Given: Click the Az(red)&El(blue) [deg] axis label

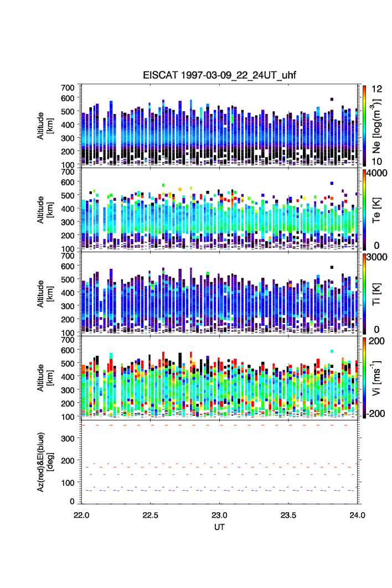Looking at the screenshot, I should click(x=45, y=462).
